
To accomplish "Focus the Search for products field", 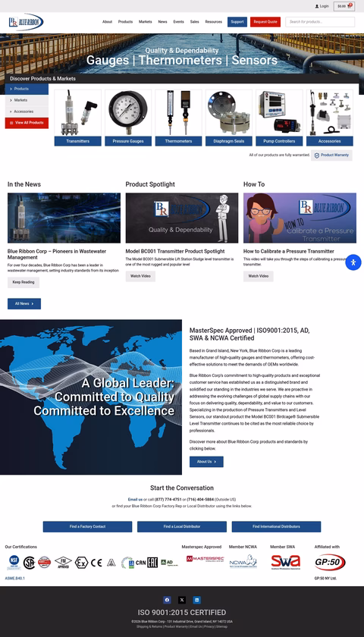I will point(320,22).
